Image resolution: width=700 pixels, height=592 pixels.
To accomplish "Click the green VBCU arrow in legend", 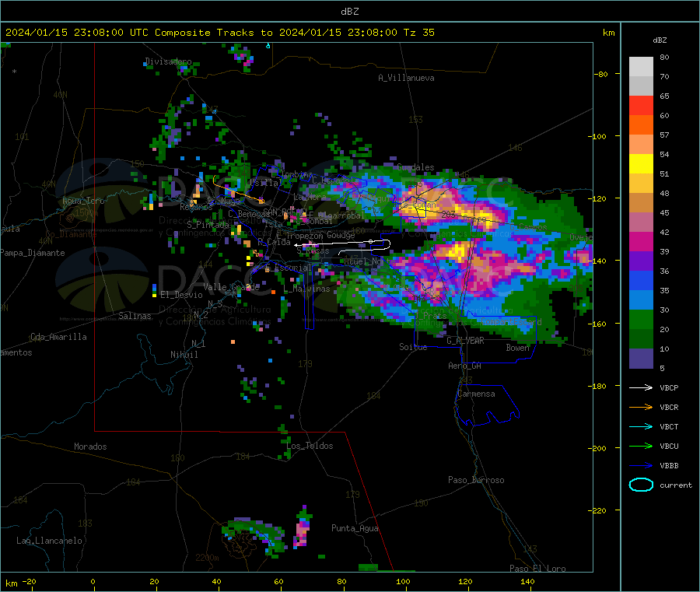I will 641,446.
